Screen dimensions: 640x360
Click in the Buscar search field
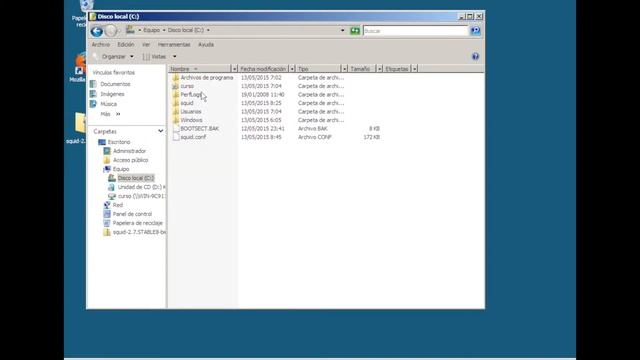tap(416, 31)
